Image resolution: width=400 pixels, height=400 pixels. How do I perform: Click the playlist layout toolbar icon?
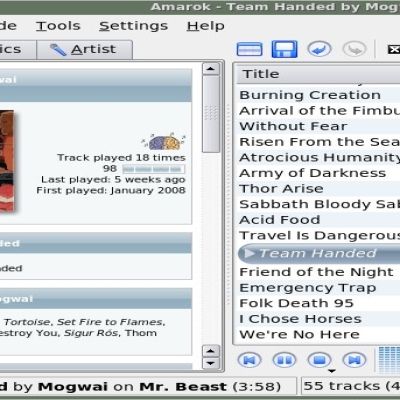coord(249,49)
